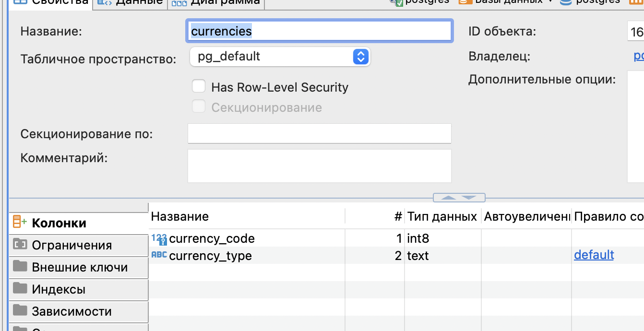Image resolution: width=644 pixels, height=331 pixels.
Task: Click the disabled Секционирование checkbox
Action: click(x=199, y=106)
